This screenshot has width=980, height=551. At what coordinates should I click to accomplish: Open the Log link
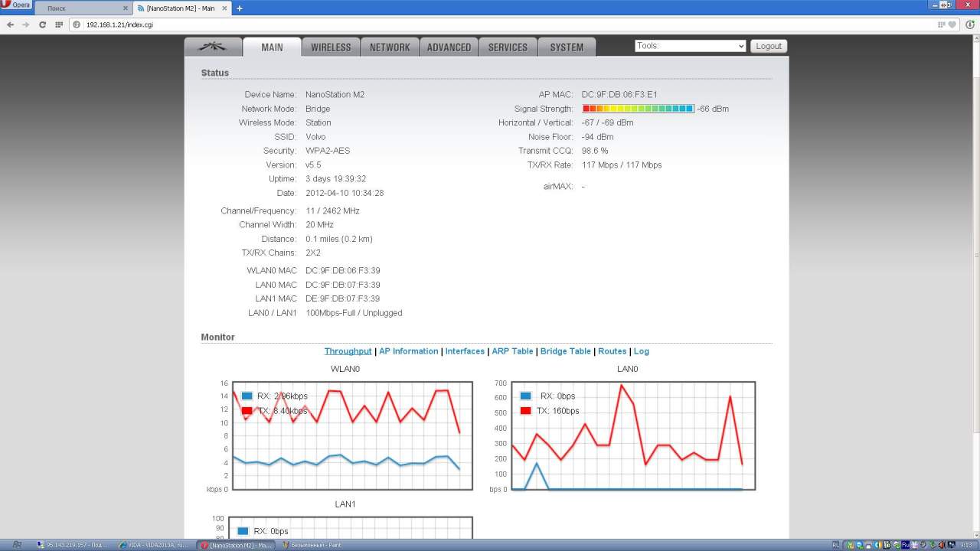[x=642, y=351]
